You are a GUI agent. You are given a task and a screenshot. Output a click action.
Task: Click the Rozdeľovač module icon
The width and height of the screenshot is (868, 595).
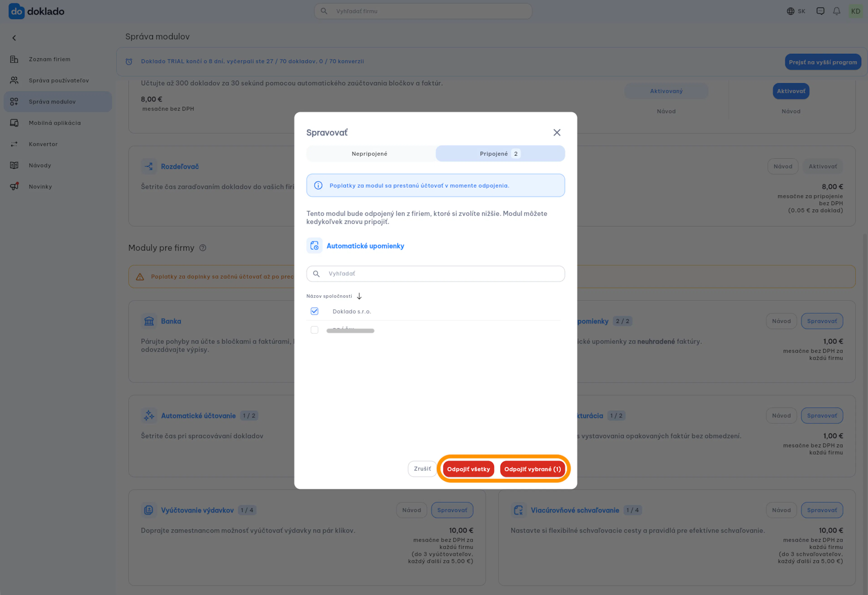coord(149,166)
